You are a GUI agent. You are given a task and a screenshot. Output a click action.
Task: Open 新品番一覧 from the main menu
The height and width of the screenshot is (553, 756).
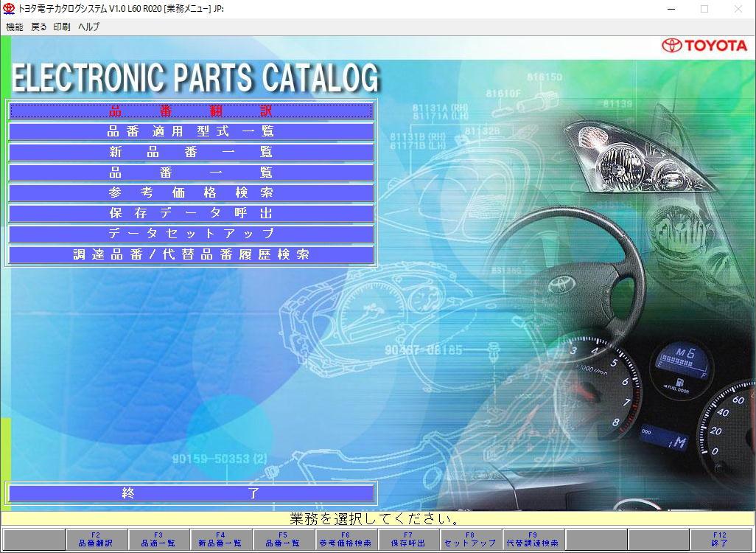pos(192,152)
